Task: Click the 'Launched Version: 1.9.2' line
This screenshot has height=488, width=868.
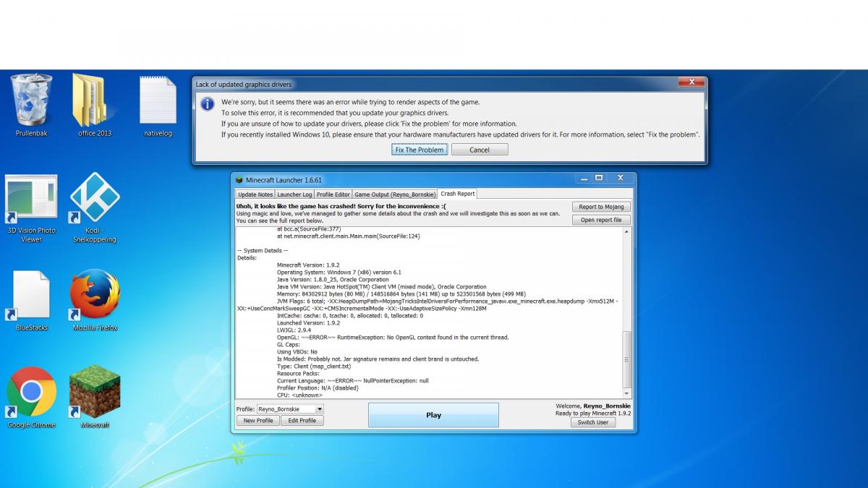Action: pyautogui.click(x=308, y=323)
